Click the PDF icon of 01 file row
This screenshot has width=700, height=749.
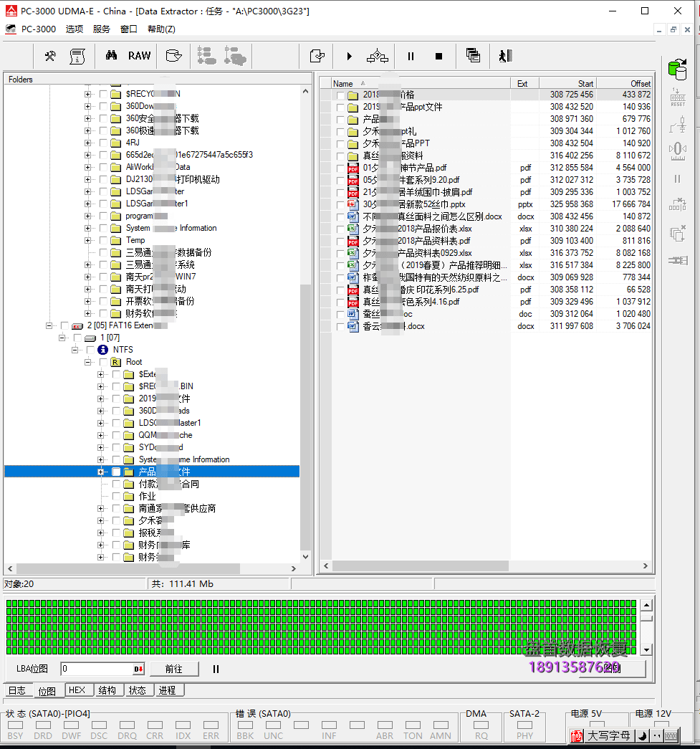[353, 168]
